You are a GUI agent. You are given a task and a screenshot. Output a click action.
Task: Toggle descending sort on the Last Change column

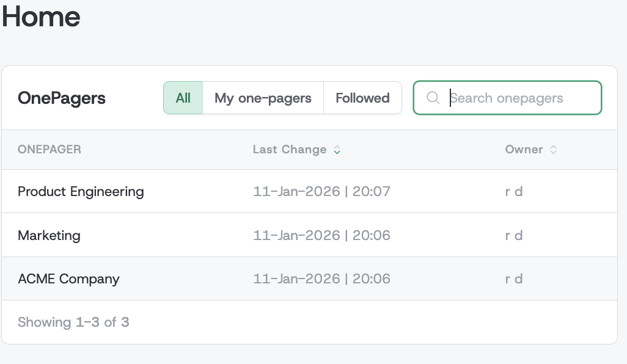tap(337, 151)
